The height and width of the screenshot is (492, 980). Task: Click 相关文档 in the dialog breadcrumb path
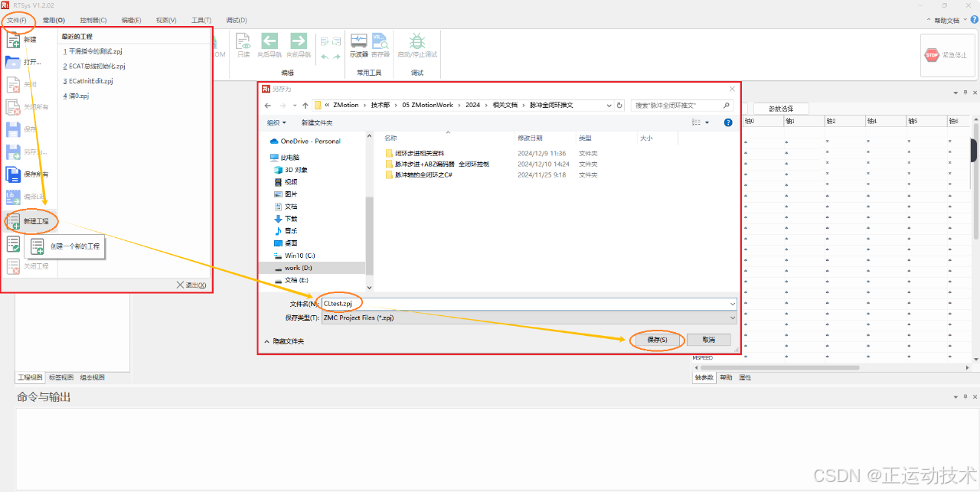[505, 105]
